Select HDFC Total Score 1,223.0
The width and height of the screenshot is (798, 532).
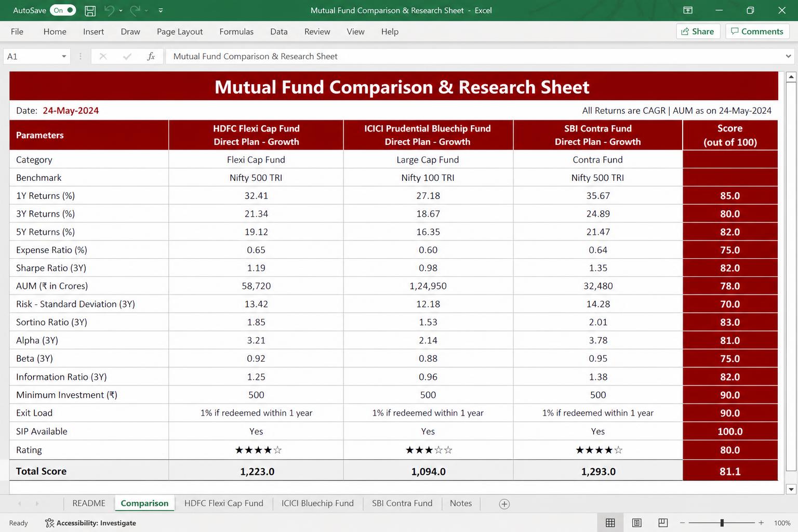point(256,471)
